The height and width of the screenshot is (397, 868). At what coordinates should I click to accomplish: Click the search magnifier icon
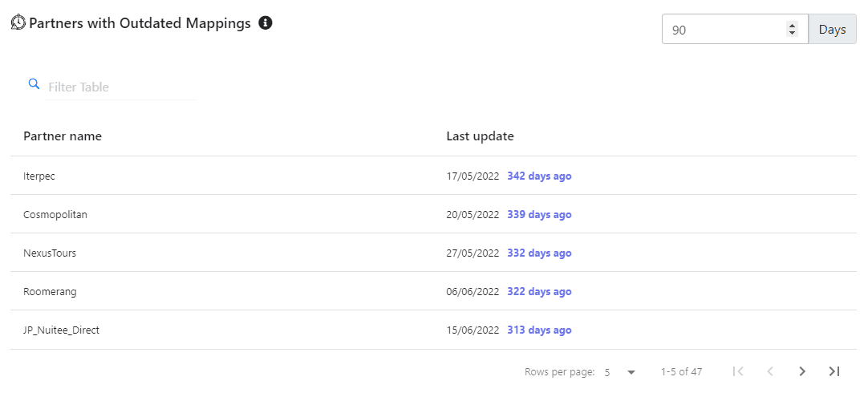pyautogui.click(x=34, y=83)
